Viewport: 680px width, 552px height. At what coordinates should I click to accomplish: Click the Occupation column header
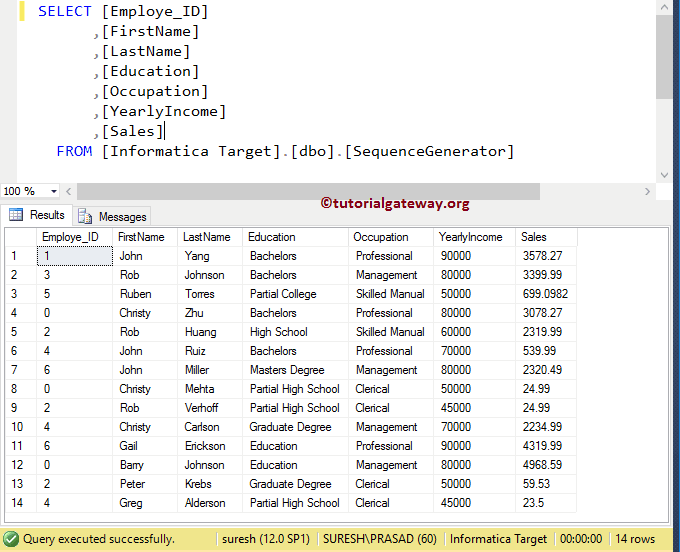pyautogui.click(x=381, y=237)
